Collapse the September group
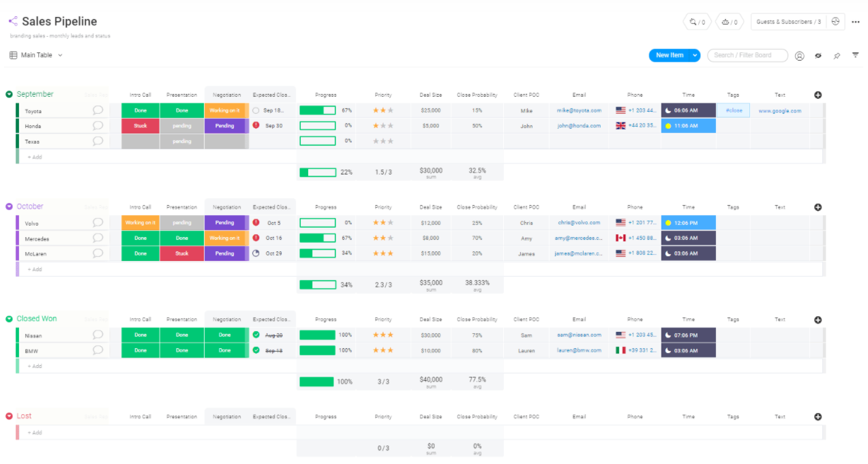868x464 pixels. [x=9, y=94]
